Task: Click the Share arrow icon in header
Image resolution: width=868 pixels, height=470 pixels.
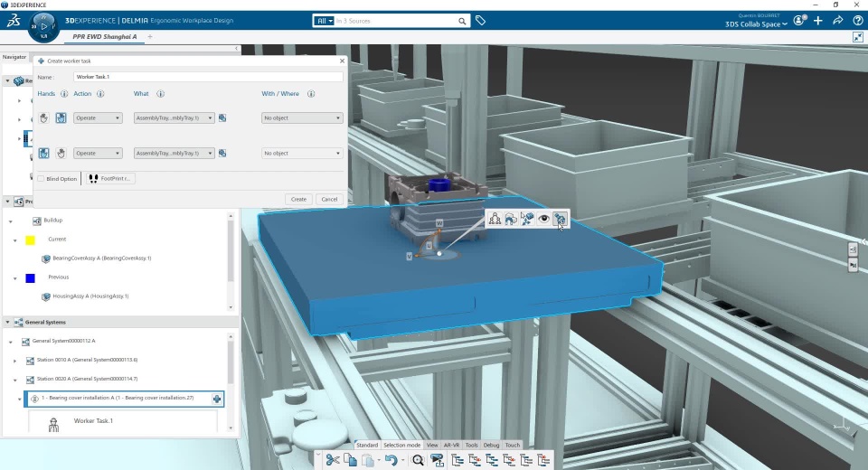Action: pos(837,21)
